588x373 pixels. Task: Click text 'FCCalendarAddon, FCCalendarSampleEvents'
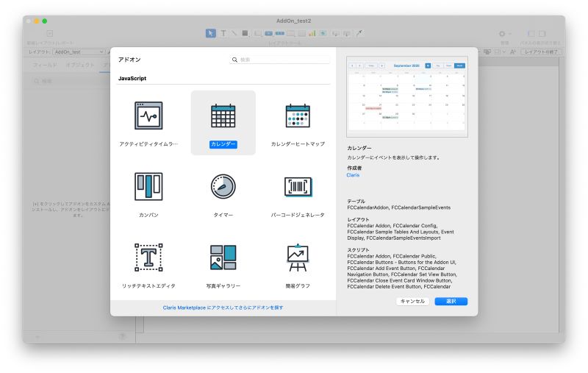tap(399, 207)
